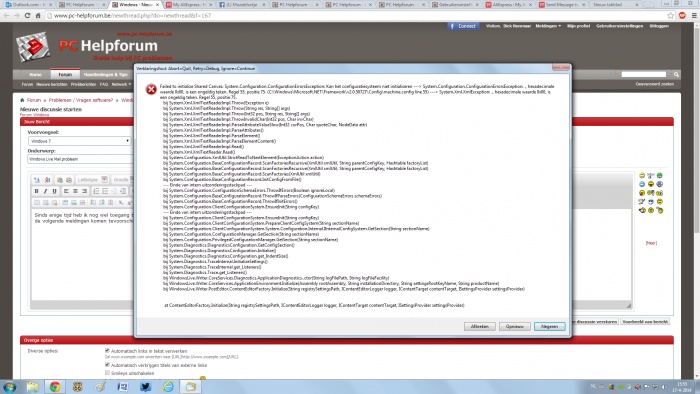Viewport: 700px width, 394px height.
Task: Open the Windows Start button
Action: (x=10, y=386)
